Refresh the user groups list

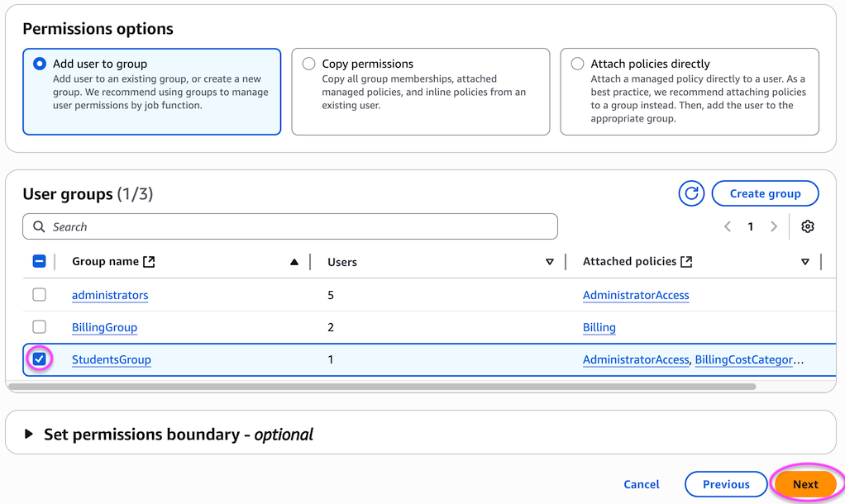(691, 193)
